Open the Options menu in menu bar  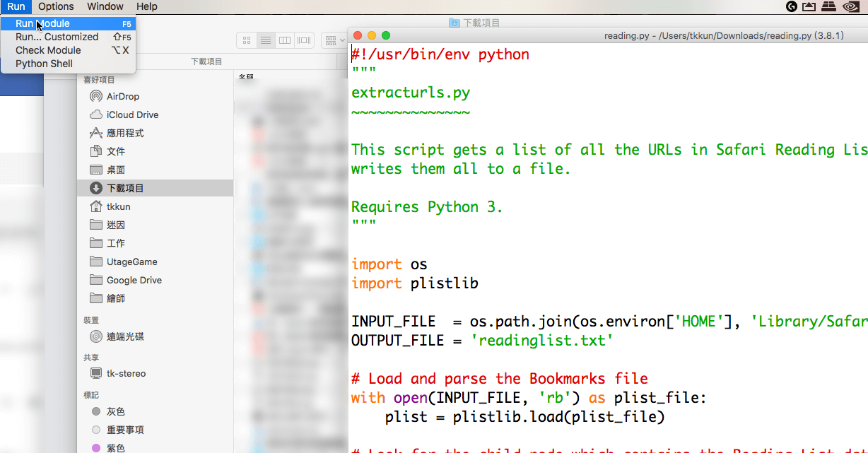click(x=56, y=6)
